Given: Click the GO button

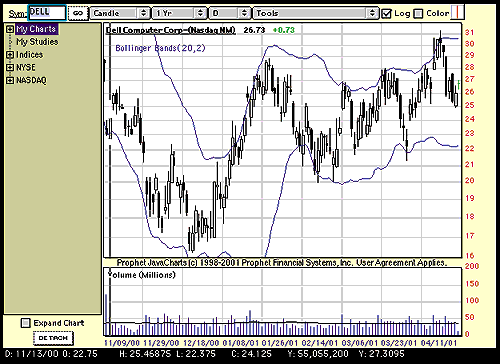Looking at the screenshot, I should [78, 13].
